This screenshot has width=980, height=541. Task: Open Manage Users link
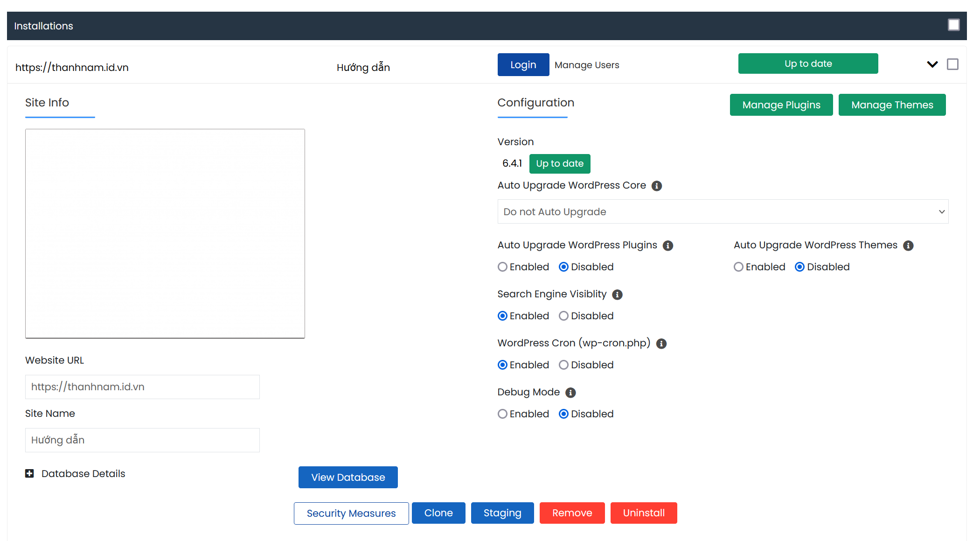[587, 65]
